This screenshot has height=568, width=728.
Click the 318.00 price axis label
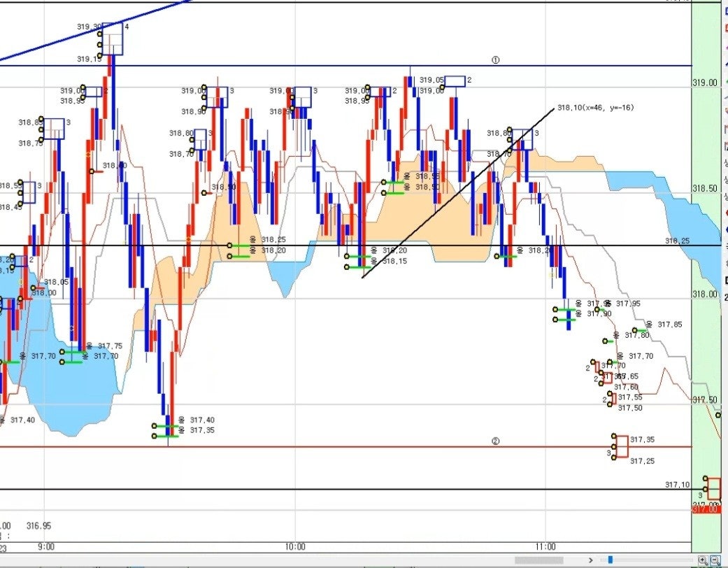(x=705, y=294)
